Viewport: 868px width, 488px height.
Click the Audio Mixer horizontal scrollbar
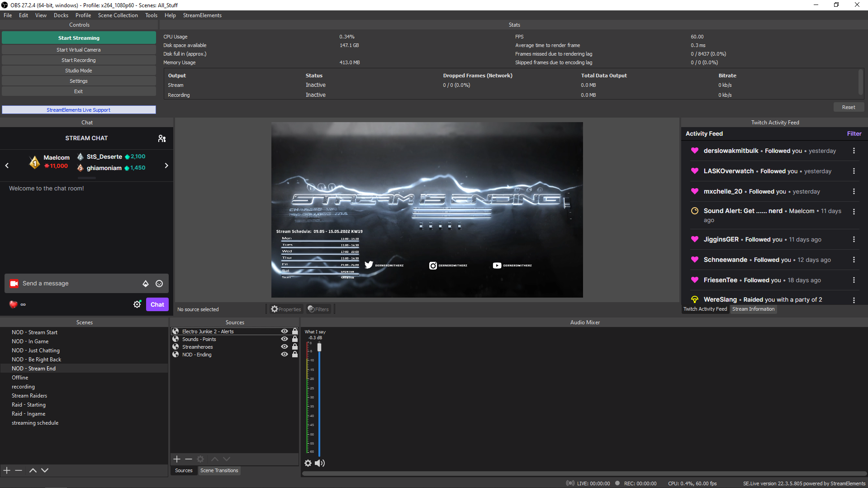(584, 474)
